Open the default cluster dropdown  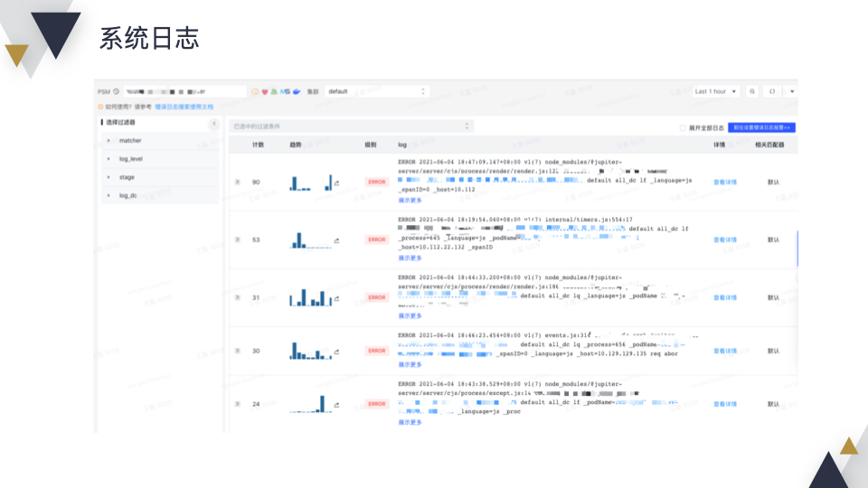[376, 91]
